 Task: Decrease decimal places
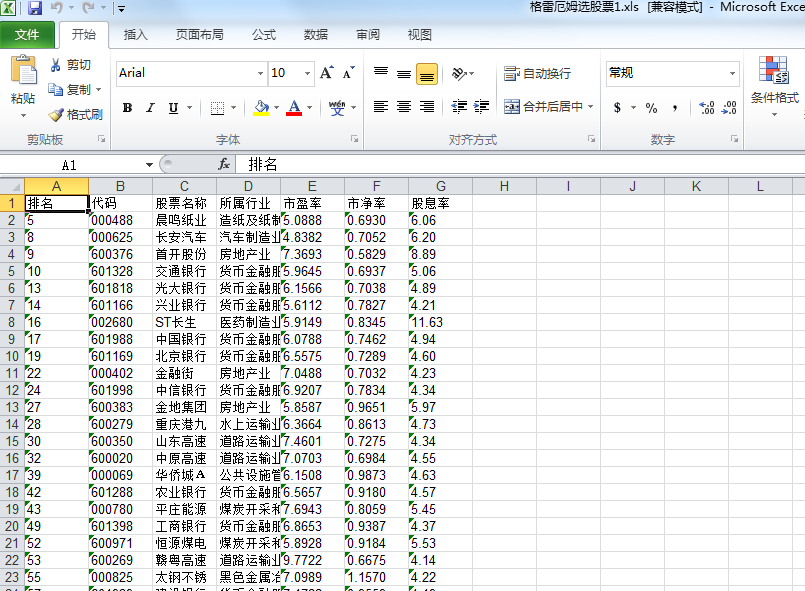coord(730,108)
